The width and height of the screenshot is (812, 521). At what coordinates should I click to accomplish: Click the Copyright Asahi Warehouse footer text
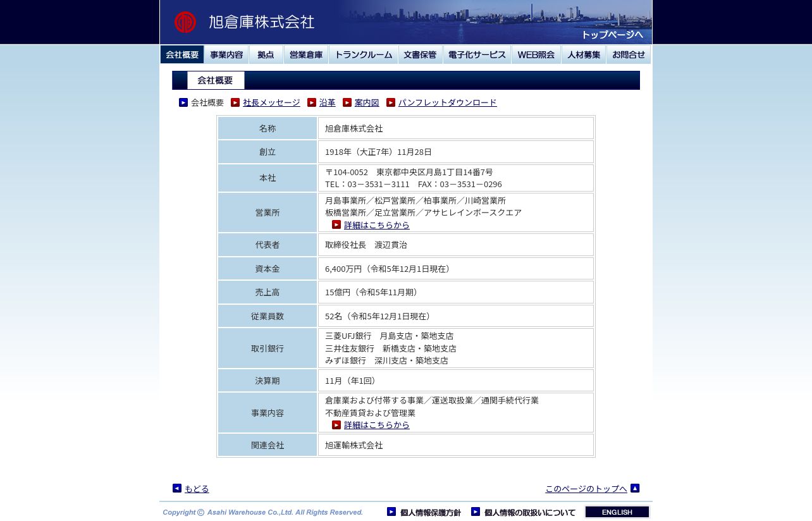(262, 512)
